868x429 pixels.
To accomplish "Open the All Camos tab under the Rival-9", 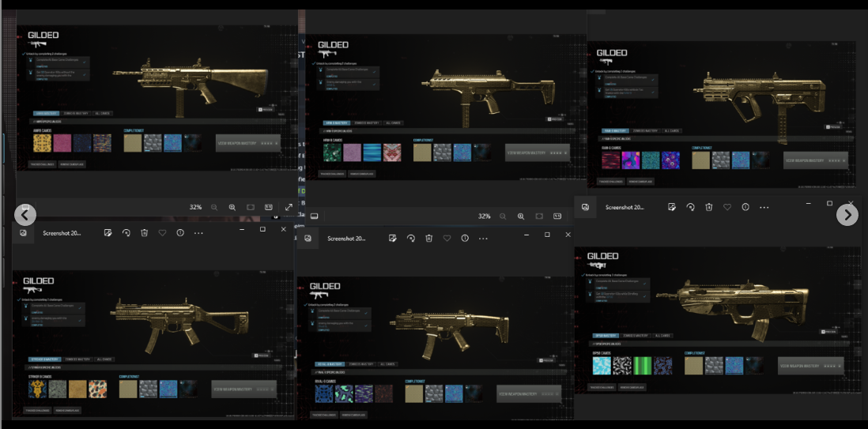I will (389, 364).
